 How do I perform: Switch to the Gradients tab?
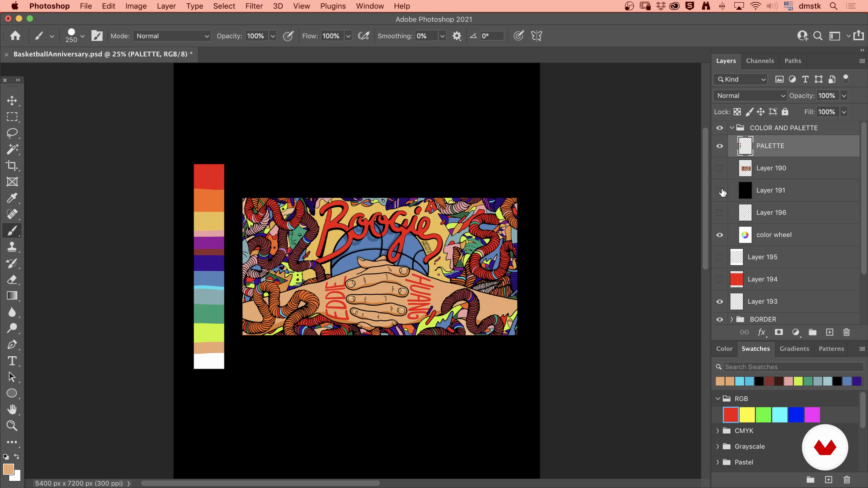(794, 349)
